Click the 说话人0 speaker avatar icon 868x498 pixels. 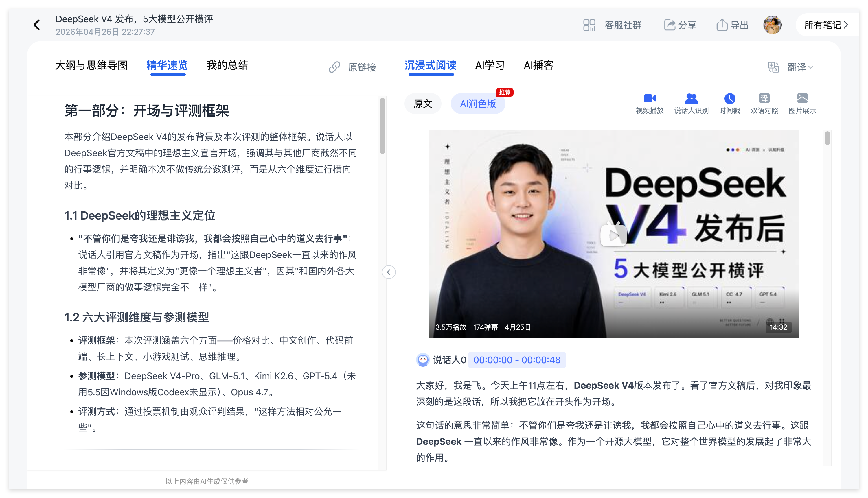click(422, 360)
